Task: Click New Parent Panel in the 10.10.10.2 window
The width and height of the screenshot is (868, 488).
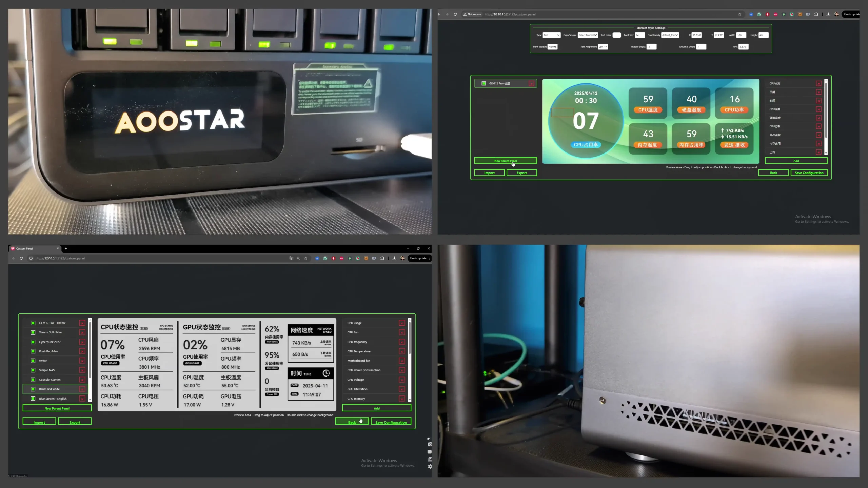Action: [x=506, y=161]
